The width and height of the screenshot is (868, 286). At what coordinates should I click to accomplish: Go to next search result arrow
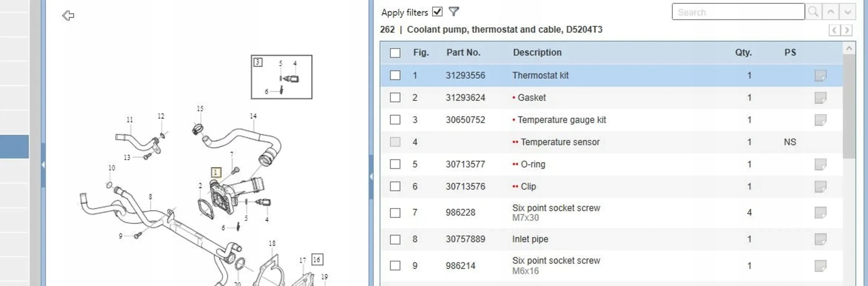(x=847, y=12)
